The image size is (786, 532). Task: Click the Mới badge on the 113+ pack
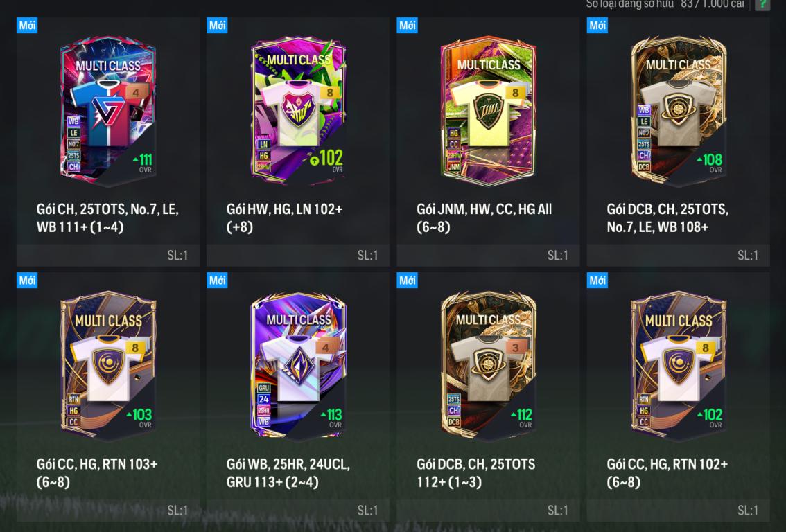[x=217, y=280]
